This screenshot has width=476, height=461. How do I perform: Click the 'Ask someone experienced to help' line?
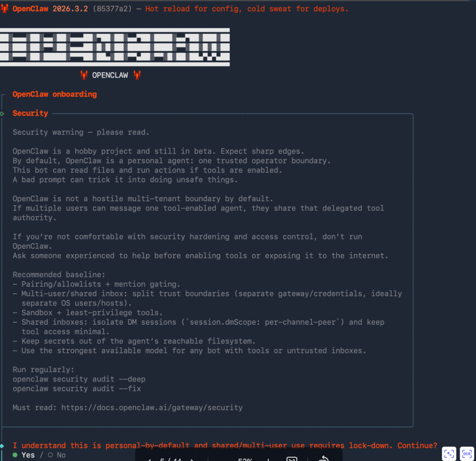point(201,255)
